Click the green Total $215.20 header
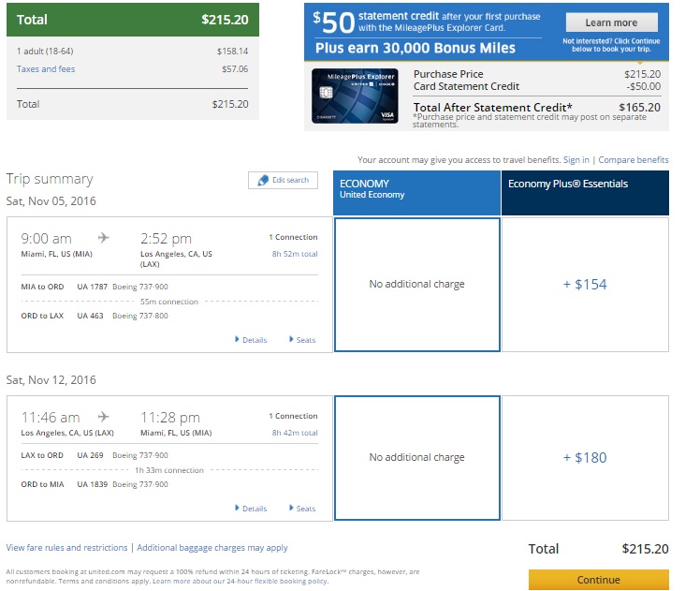 (x=133, y=20)
